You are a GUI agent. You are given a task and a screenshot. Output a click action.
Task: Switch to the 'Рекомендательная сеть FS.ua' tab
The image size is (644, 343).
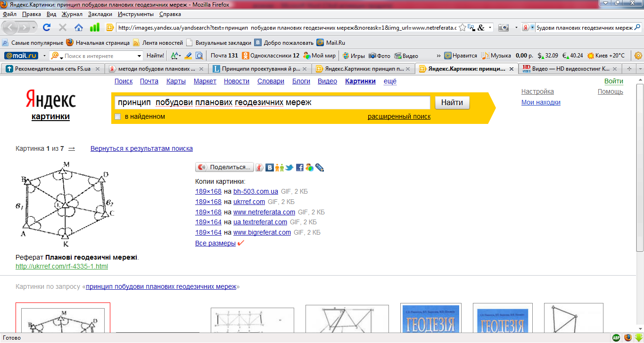53,68
